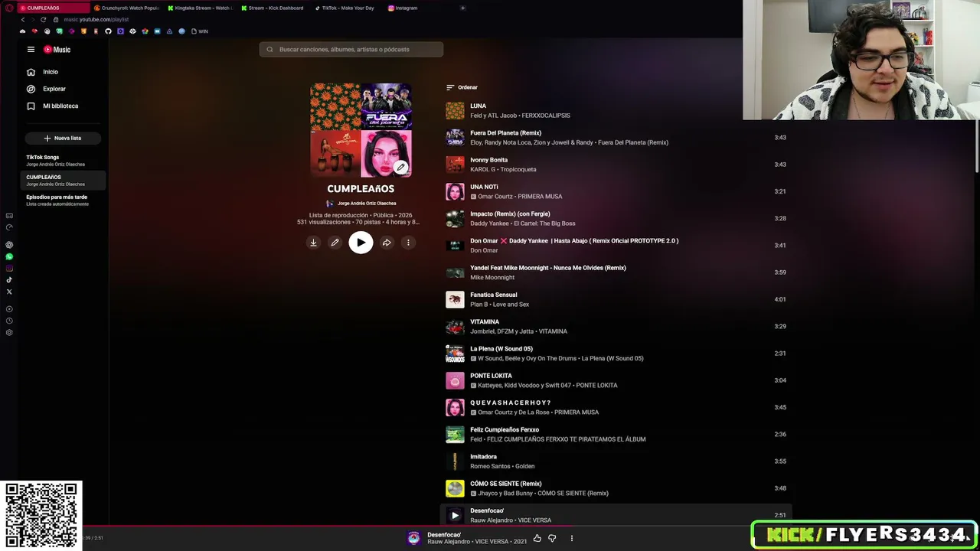Click the page vertical scrollbar
This screenshot has height=551, width=980.
click(x=977, y=145)
